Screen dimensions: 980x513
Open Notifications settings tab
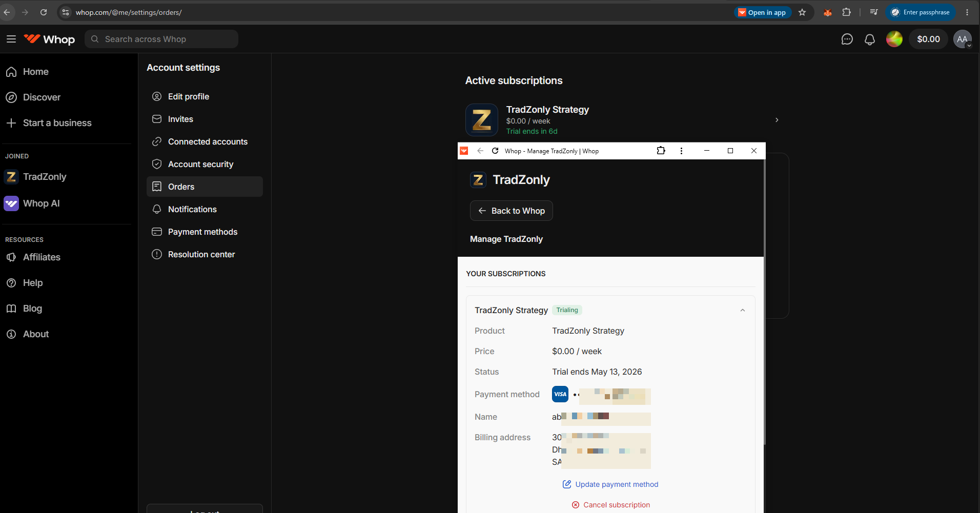(x=205, y=209)
